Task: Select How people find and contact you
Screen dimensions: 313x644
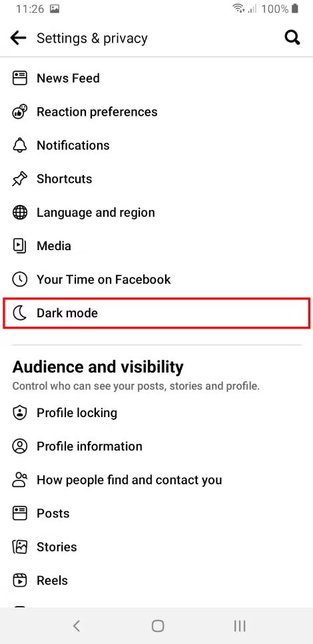Action: (x=156, y=480)
